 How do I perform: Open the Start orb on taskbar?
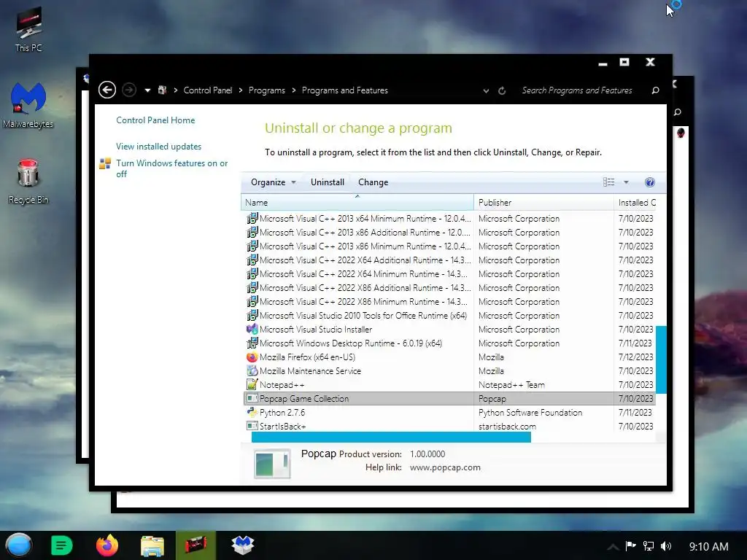coord(19,545)
